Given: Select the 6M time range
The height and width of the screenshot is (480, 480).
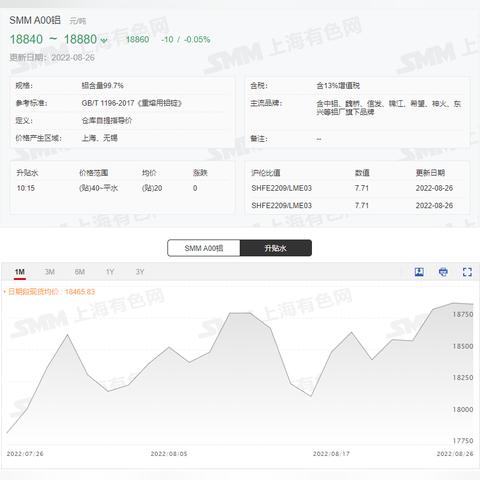Looking at the screenshot, I should tap(80, 272).
